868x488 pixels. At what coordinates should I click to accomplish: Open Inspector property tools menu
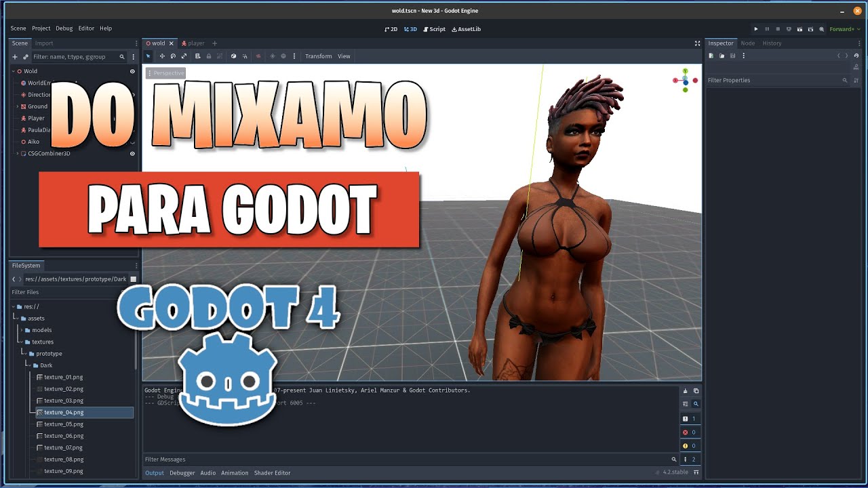pos(856,80)
